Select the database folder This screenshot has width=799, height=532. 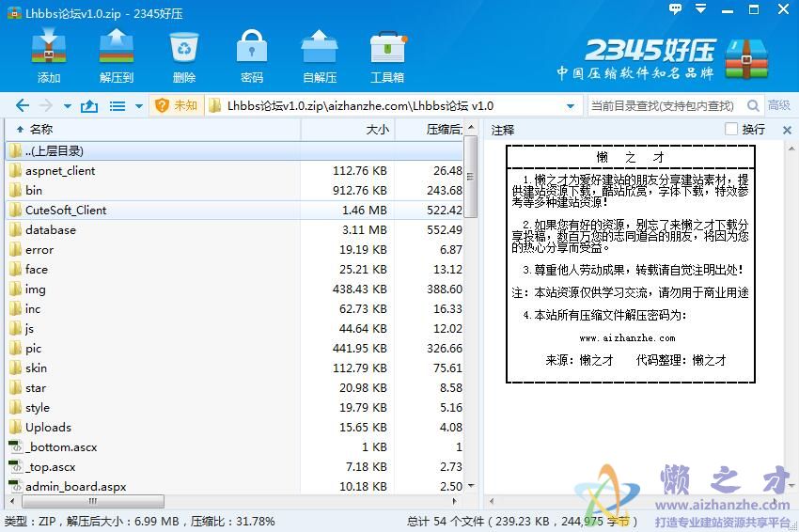click(x=234, y=230)
